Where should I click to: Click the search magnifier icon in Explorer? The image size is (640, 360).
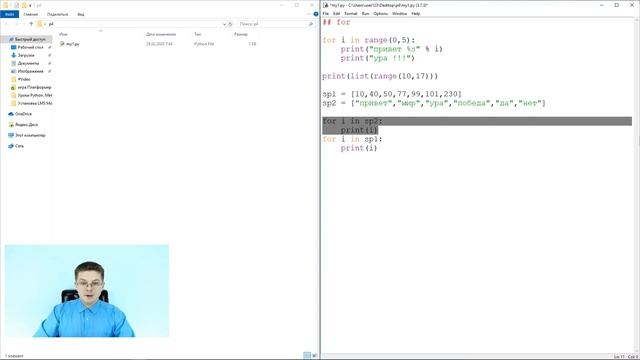[311, 24]
